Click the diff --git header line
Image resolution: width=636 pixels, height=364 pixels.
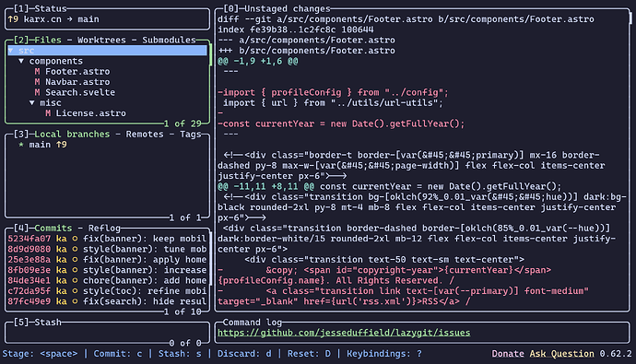click(406, 19)
